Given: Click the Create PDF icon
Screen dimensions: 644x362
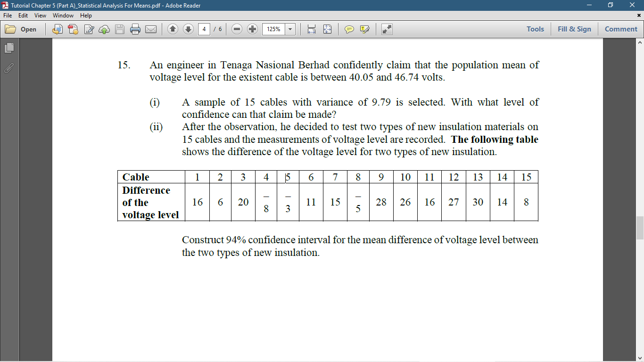Looking at the screenshot, I should pos(73,29).
